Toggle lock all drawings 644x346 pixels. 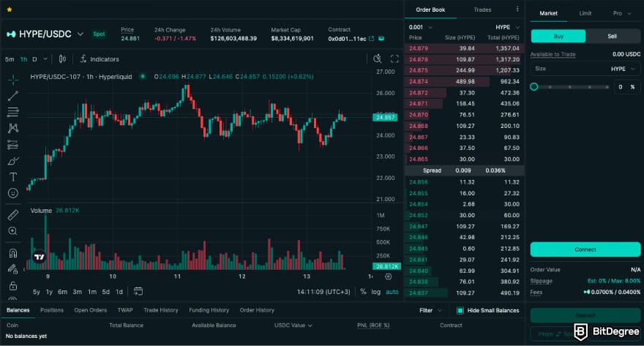point(13,285)
